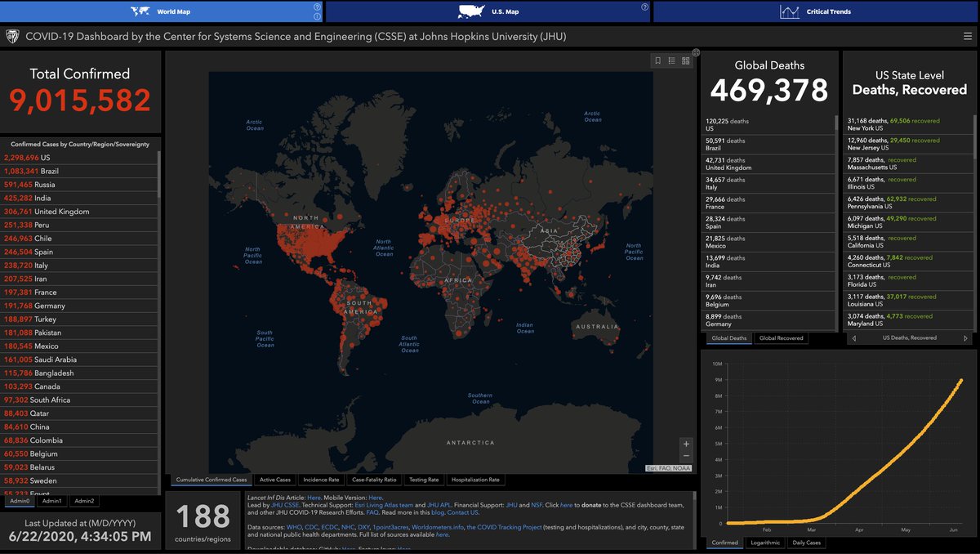Select US in confirmed cases list
Screen dimensions: 980x554
click(x=79, y=158)
